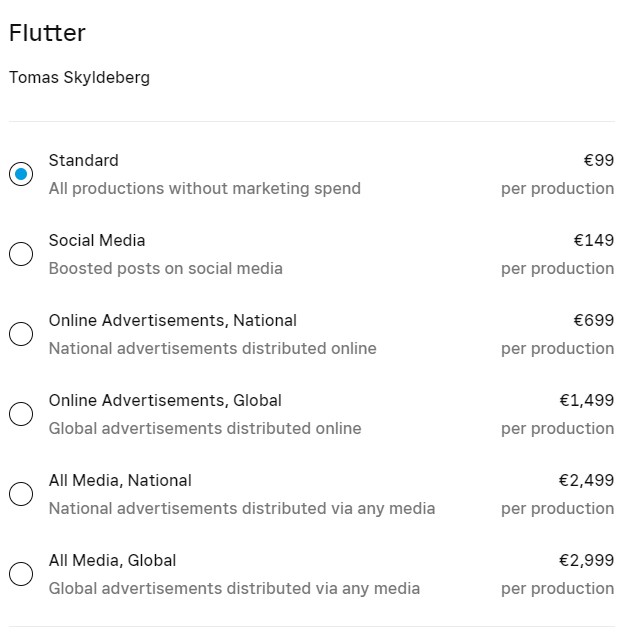Click the Social Media license label
Image resolution: width=642 pixels, height=638 pixels.
tap(97, 240)
